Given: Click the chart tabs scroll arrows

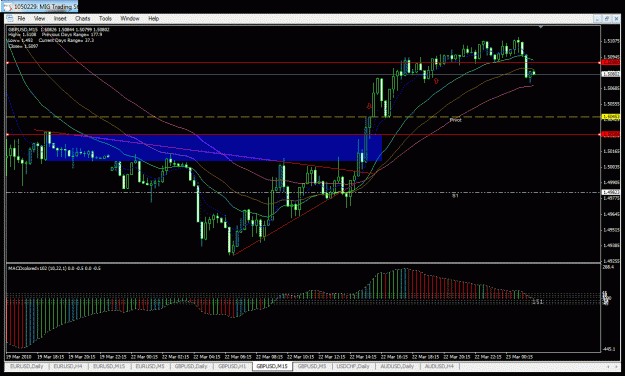Looking at the screenshot, I should [x=612, y=366].
